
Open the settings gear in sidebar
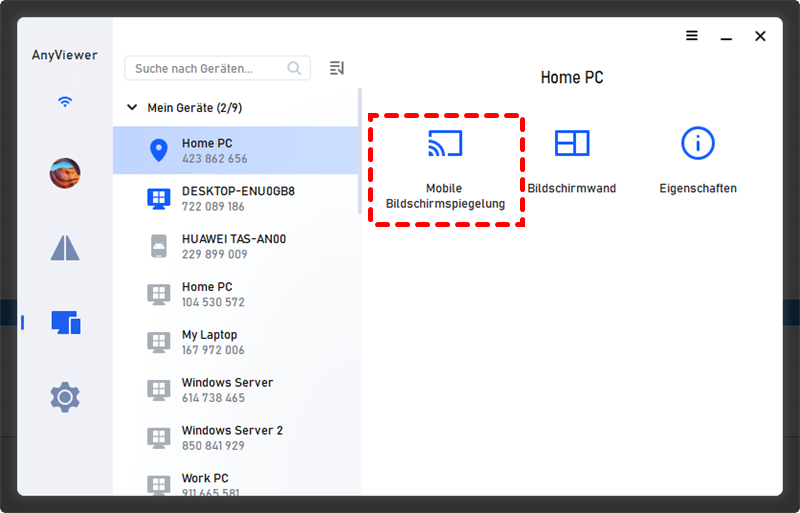[65, 397]
